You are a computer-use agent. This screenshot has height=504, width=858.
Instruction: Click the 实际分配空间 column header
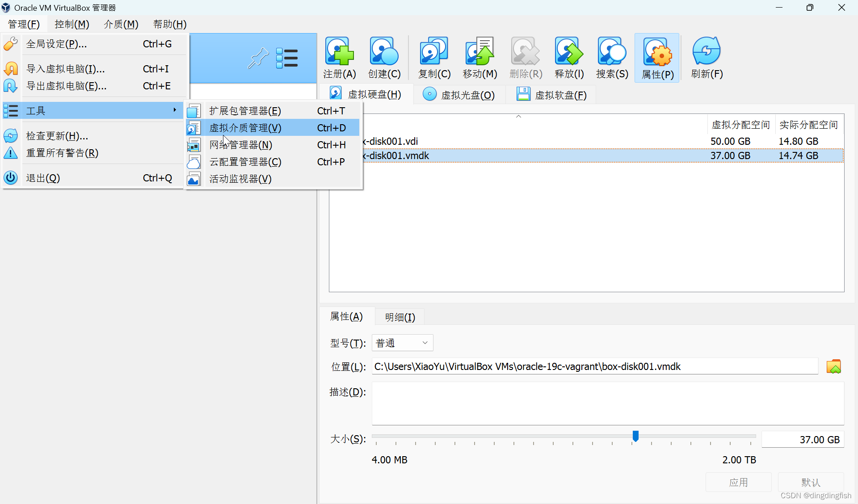pyautogui.click(x=809, y=125)
